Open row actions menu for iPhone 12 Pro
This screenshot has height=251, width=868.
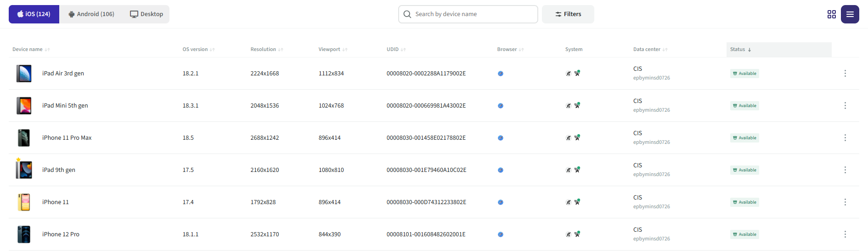[845, 234]
